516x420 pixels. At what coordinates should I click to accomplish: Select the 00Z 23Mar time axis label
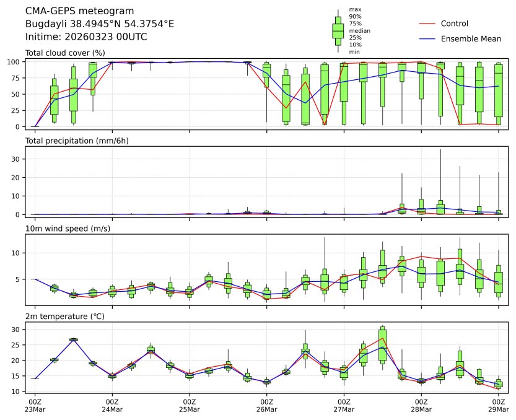[35, 406]
